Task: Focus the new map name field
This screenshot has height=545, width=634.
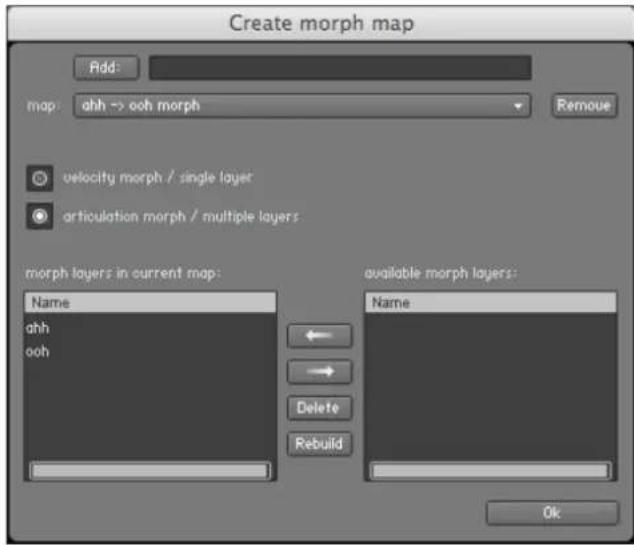Action: point(340,68)
